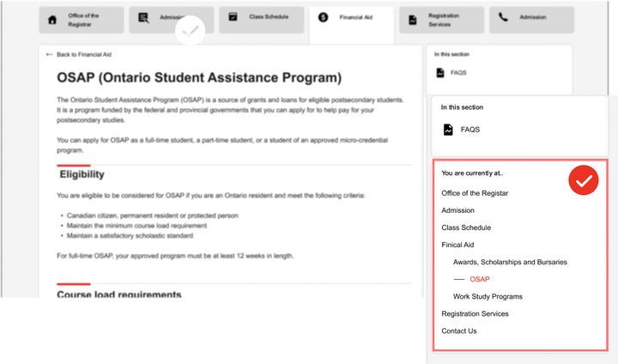Open Work Study Programs sub-item
This screenshot has height=364, width=618.
pyautogui.click(x=488, y=296)
